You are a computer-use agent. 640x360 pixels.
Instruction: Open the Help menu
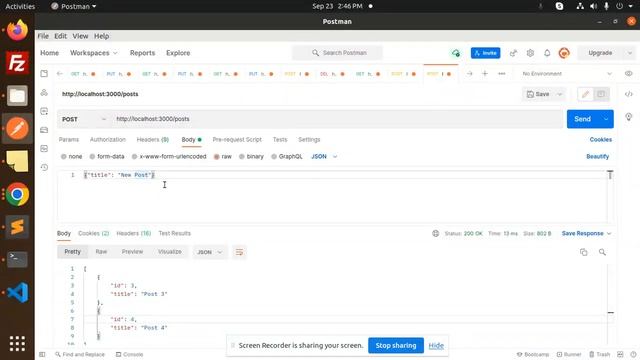click(x=102, y=36)
